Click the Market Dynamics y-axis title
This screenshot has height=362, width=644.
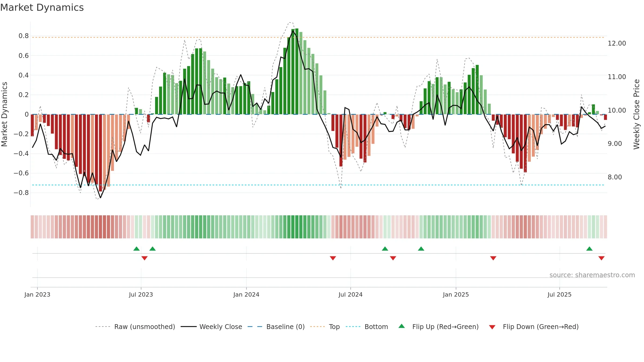pyautogui.click(x=4, y=114)
